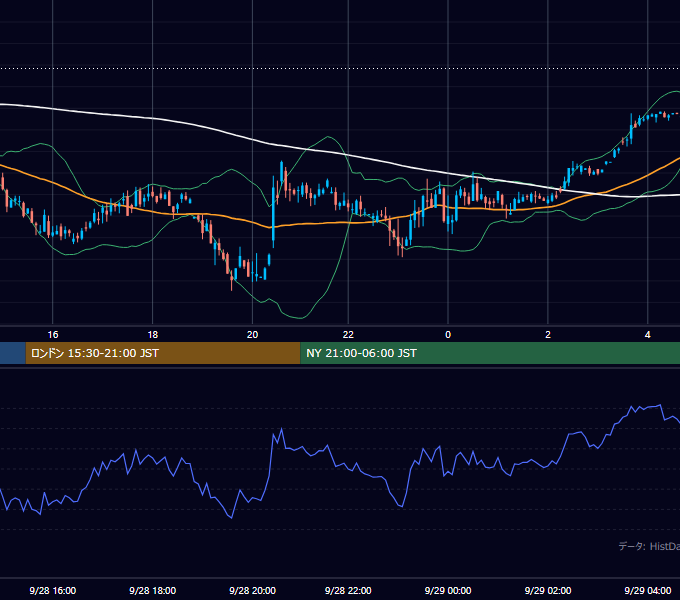
Task: Click the 9/29 04:00 date label
Action: tap(647, 590)
